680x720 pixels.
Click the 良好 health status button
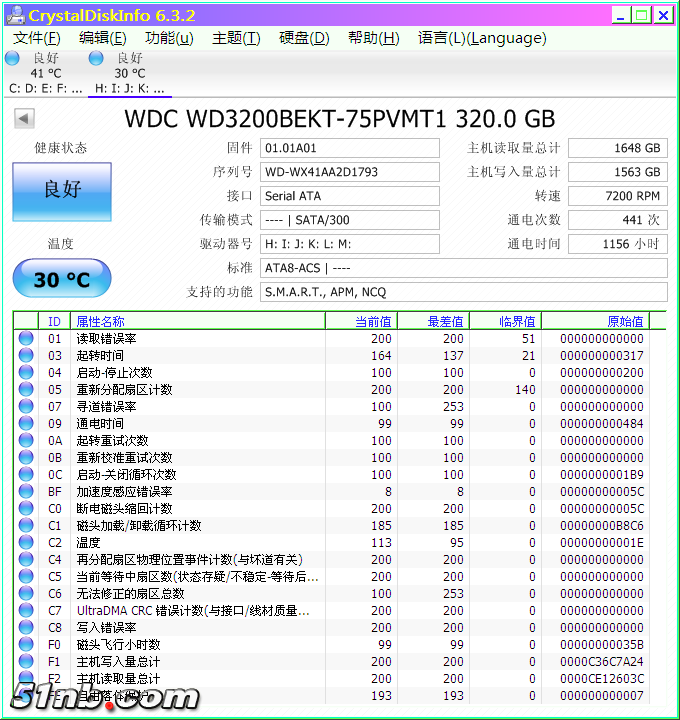coord(62,190)
